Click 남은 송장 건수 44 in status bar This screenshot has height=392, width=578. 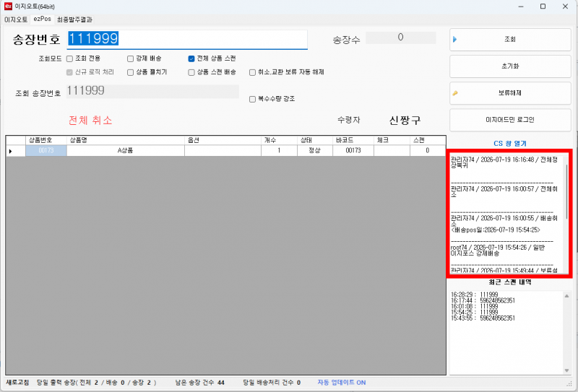click(200, 383)
